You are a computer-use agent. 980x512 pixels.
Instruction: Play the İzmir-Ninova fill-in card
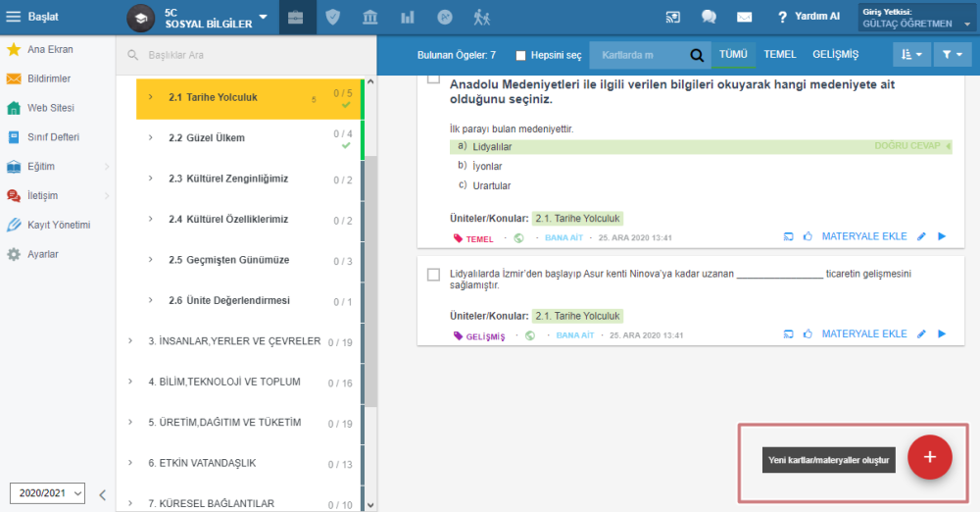(942, 333)
